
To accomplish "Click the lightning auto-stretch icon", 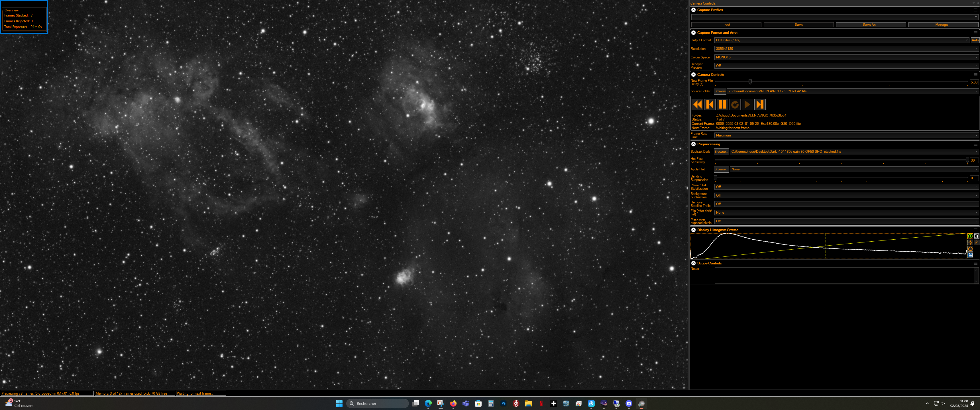I will (x=970, y=243).
